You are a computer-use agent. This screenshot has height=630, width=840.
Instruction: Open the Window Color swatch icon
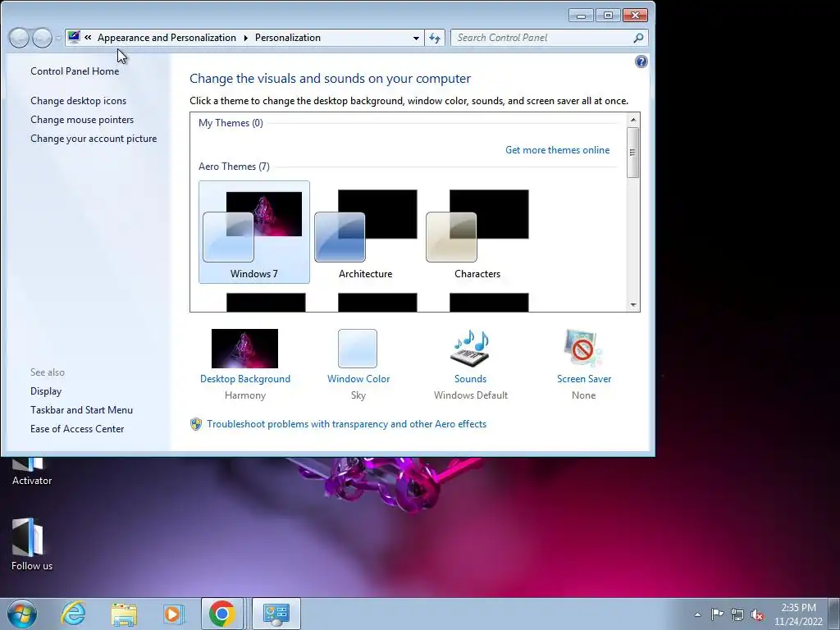pos(358,348)
